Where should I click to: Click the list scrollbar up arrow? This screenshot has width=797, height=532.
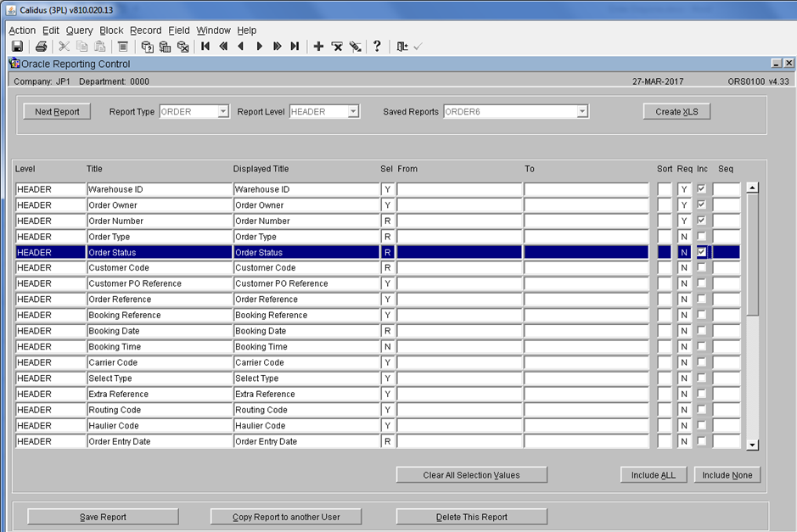pyautogui.click(x=752, y=188)
